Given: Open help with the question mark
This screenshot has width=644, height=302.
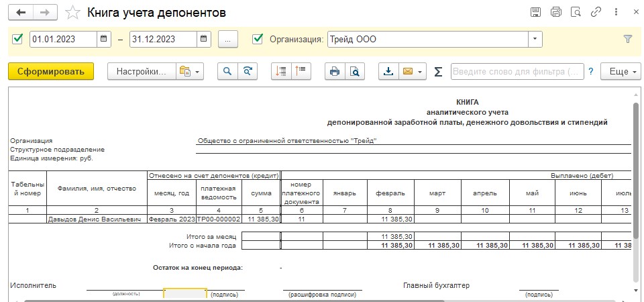Looking at the screenshot, I should (x=590, y=71).
